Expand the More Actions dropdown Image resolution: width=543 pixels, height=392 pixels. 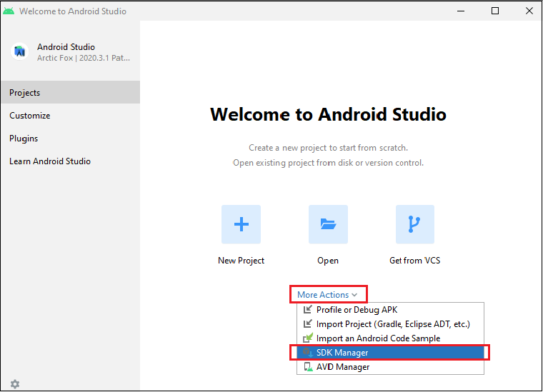pyautogui.click(x=327, y=295)
